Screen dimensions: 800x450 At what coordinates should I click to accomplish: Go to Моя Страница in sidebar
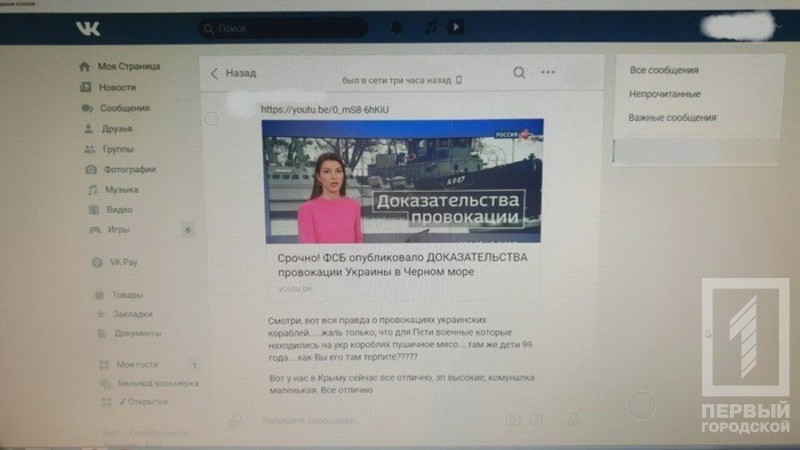pos(128,66)
